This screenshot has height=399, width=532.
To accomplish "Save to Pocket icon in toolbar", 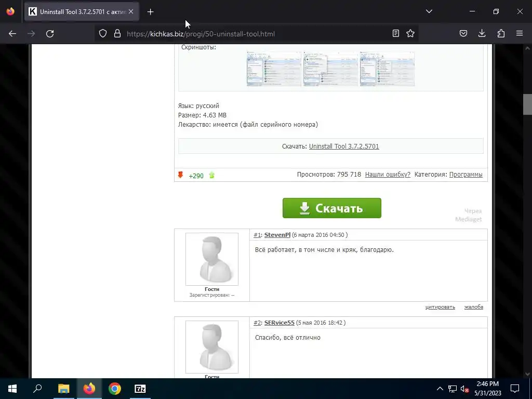I will [463, 33].
